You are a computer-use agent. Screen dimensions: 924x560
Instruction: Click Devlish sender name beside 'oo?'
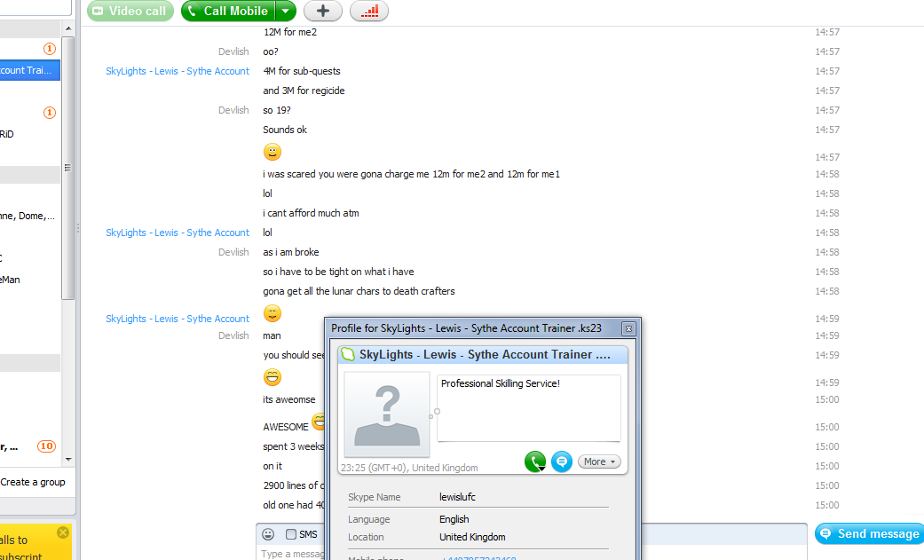(x=233, y=51)
